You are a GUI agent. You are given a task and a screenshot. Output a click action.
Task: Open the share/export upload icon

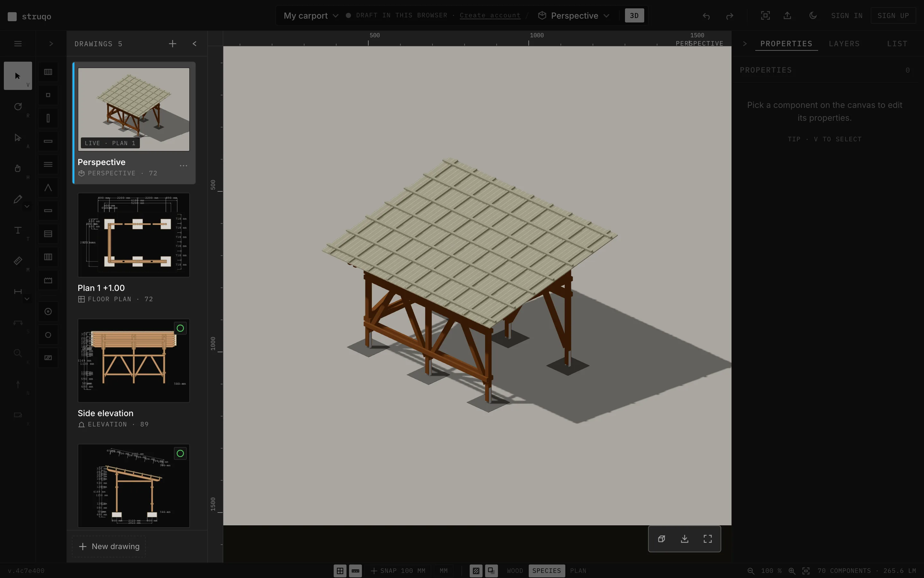click(x=787, y=16)
